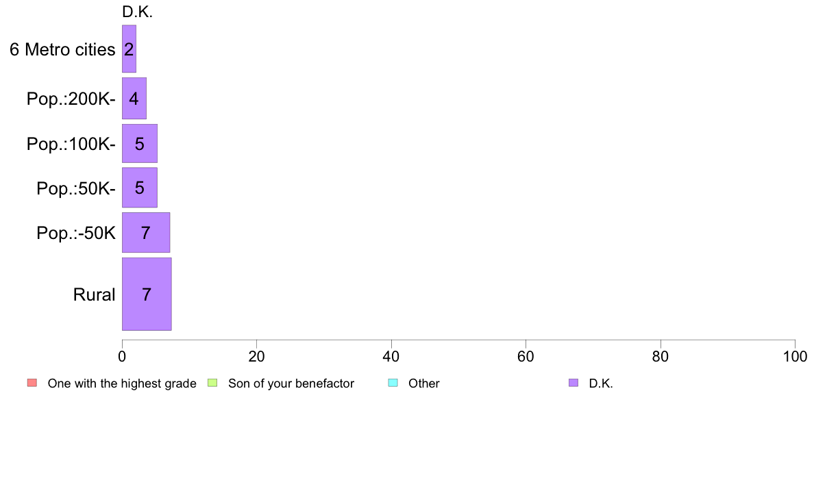The image size is (814, 504).
Task: Select the Rural bar with value 7
Action: click(147, 294)
